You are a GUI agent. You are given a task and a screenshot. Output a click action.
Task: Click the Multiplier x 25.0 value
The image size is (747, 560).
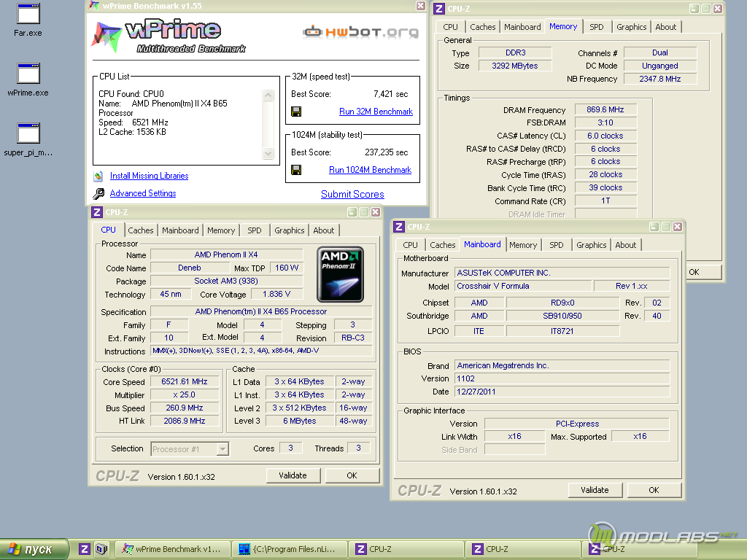pos(185,394)
